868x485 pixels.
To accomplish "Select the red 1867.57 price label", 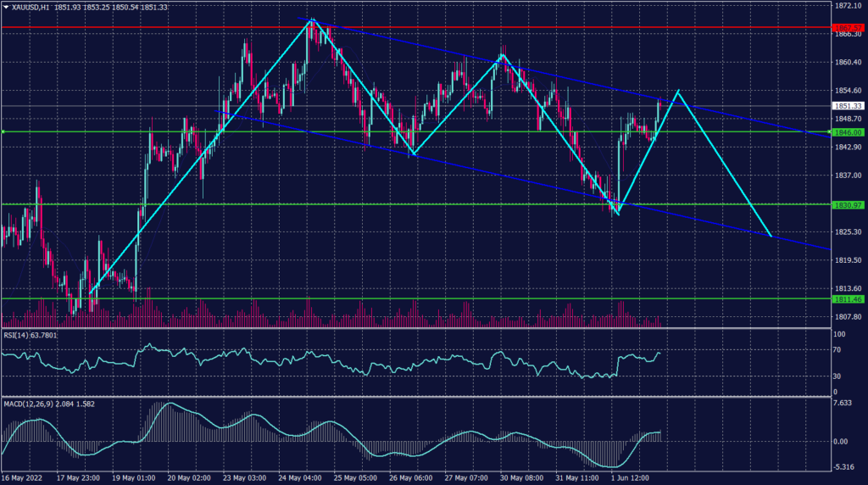I will [x=847, y=28].
